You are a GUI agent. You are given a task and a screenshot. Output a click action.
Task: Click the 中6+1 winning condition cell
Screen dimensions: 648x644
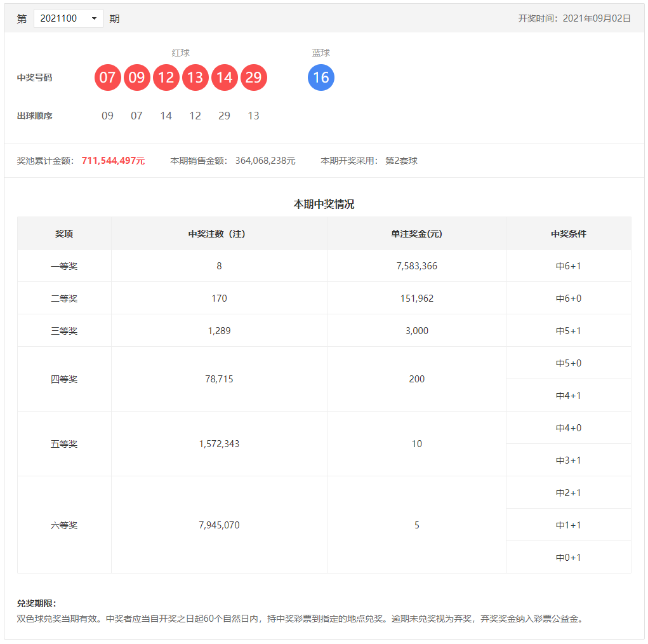[568, 266]
